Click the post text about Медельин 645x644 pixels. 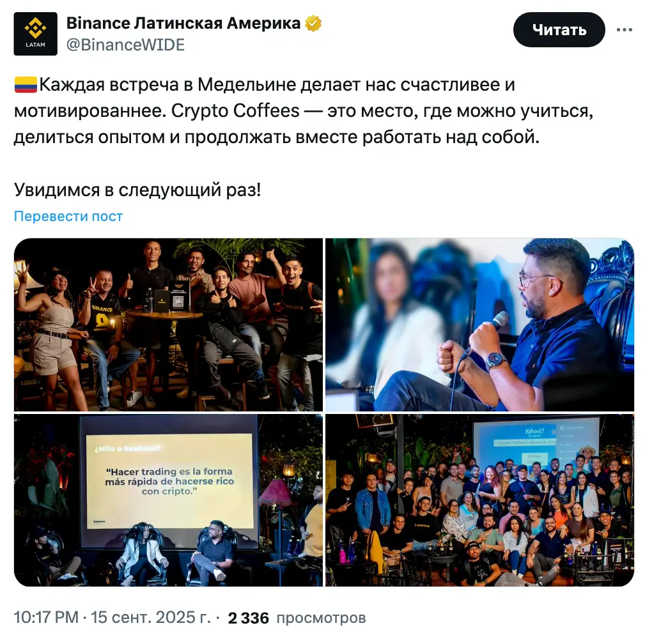[304, 111]
